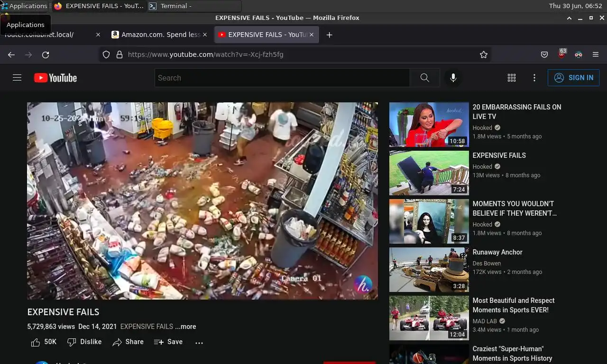The height and width of the screenshot is (364, 607).
Task: Open Most Beautiful and Respect Moments title
Action: pyautogui.click(x=514, y=305)
